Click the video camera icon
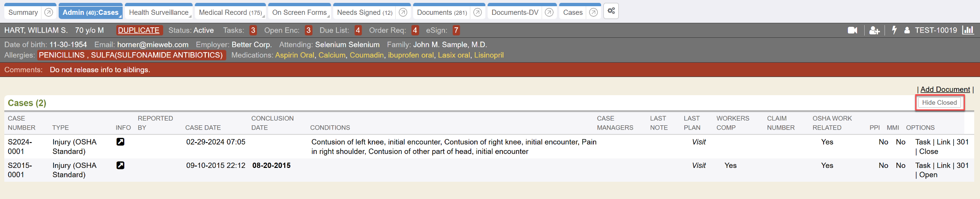 tap(852, 30)
